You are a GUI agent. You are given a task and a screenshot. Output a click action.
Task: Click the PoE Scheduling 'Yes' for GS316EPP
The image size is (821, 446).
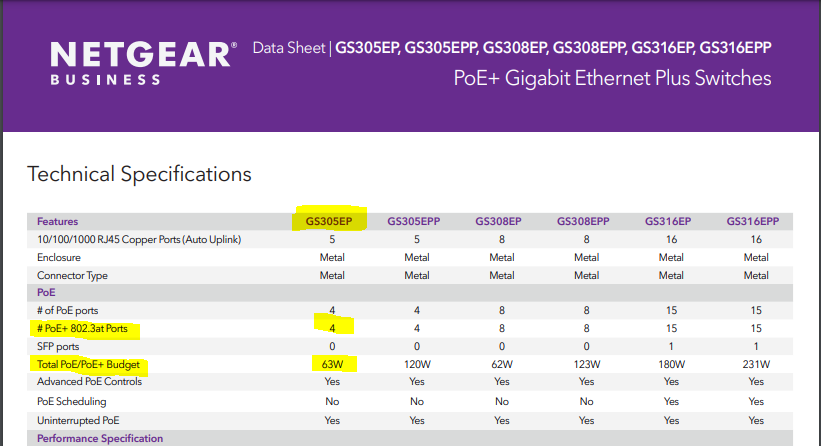point(756,402)
